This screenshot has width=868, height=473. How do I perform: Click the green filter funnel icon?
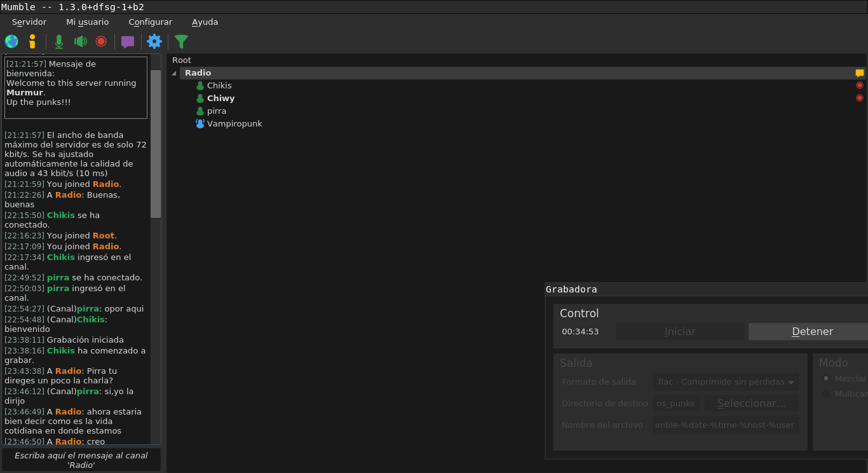tap(181, 41)
